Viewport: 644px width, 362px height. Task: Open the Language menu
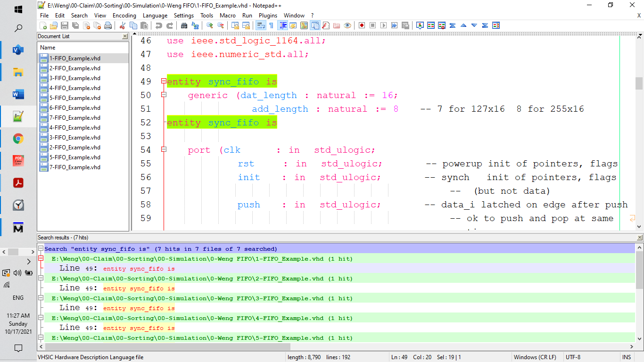(x=155, y=16)
